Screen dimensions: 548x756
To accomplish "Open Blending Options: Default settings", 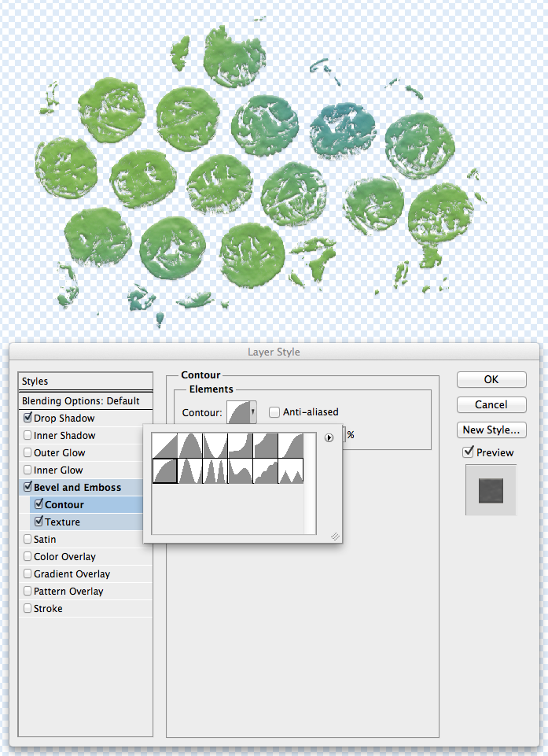I will (x=86, y=400).
